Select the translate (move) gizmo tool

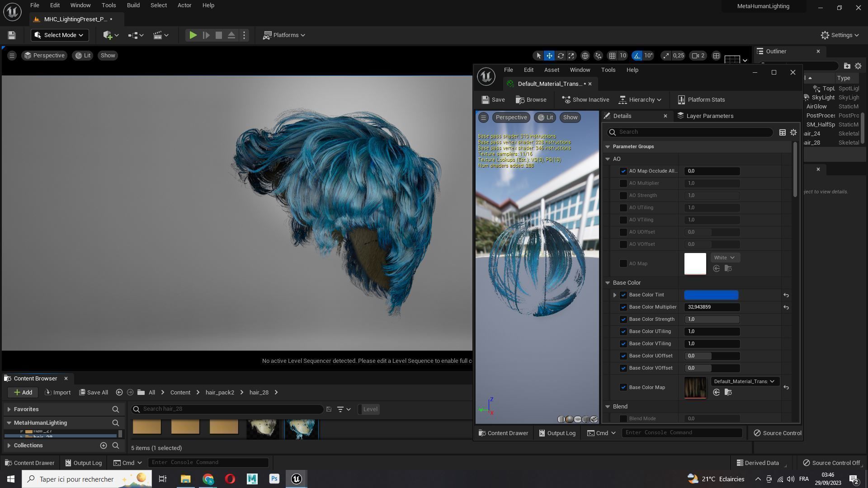549,56
